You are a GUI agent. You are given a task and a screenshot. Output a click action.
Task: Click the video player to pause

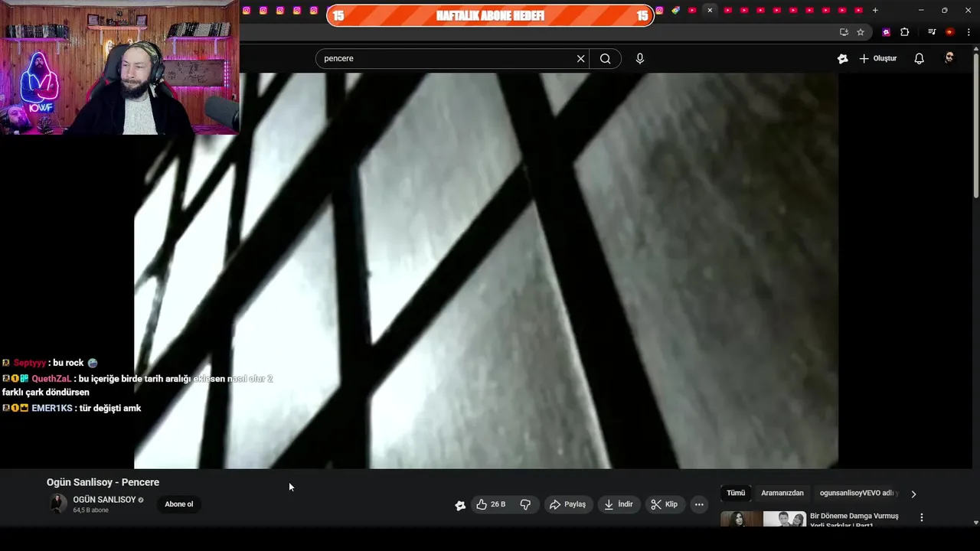coord(486,271)
